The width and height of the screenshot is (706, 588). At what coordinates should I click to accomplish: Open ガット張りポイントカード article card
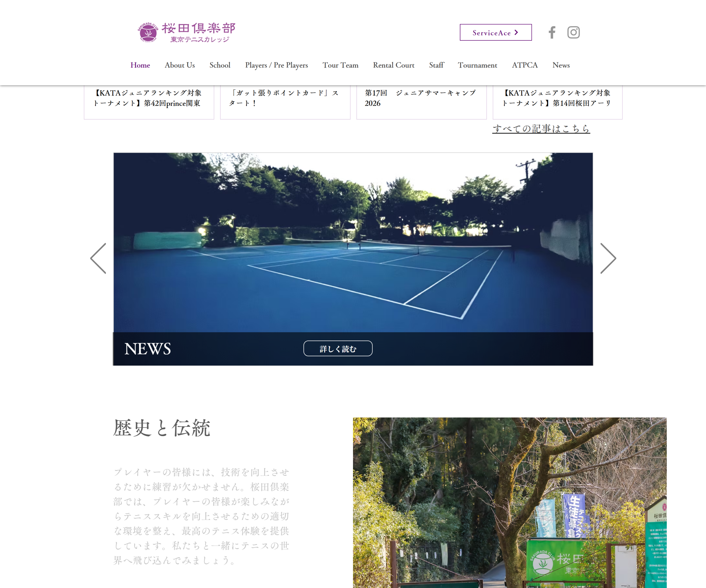pyautogui.click(x=285, y=102)
